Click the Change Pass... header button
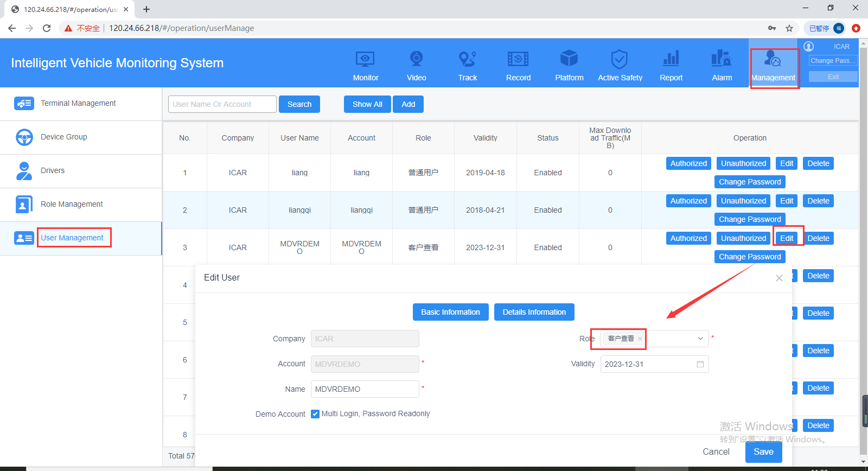This screenshot has width=868, height=471. point(833,61)
